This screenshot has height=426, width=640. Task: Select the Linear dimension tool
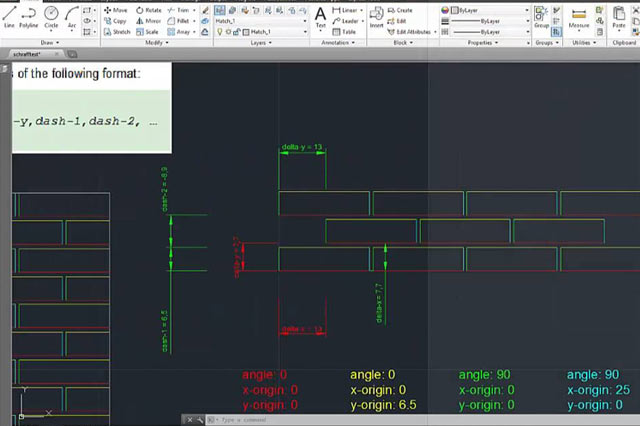(344, 10)
